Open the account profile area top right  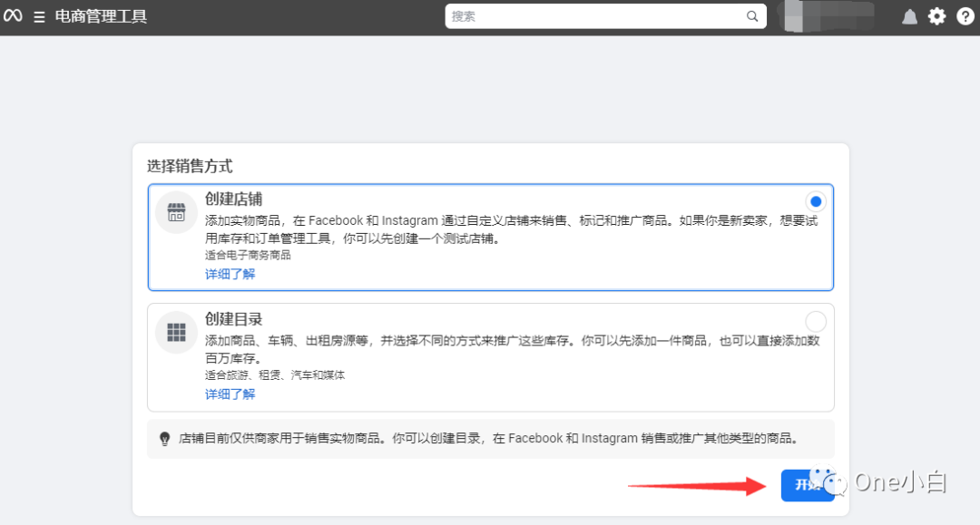826,15
